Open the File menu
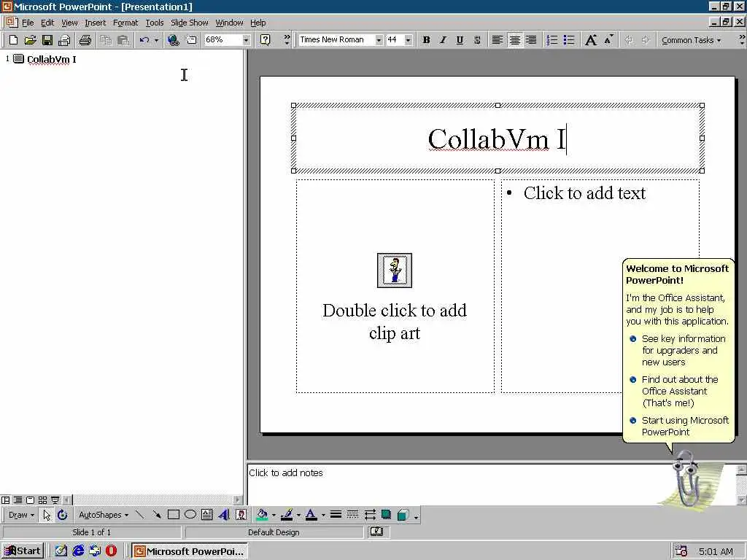 pyautogui.click(x=28, y=23)
